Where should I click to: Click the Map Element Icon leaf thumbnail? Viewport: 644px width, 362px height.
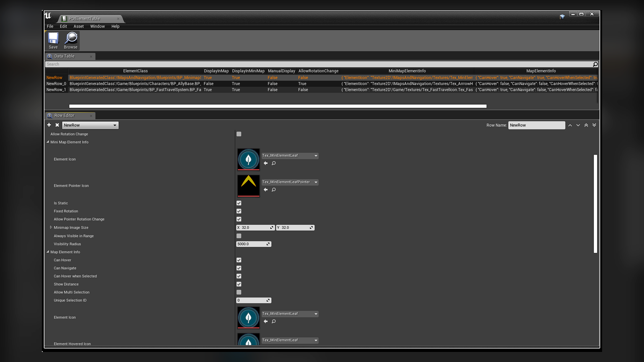coord(248,317)
